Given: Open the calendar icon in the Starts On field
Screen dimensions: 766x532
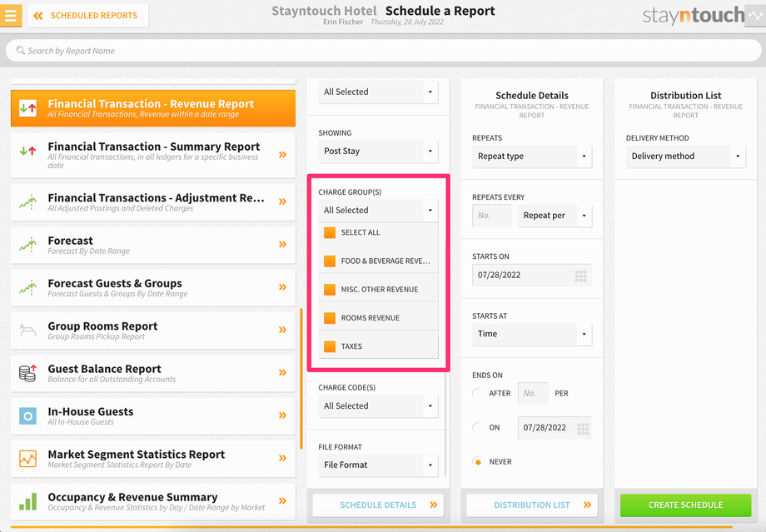Looking at the screenshot, I should coord(581,276).
